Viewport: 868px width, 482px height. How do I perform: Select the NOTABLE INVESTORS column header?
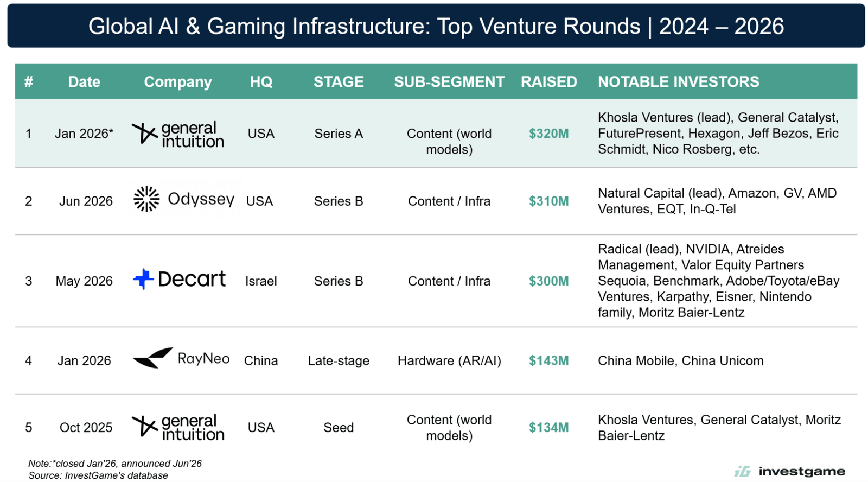[x=679, y=82]
